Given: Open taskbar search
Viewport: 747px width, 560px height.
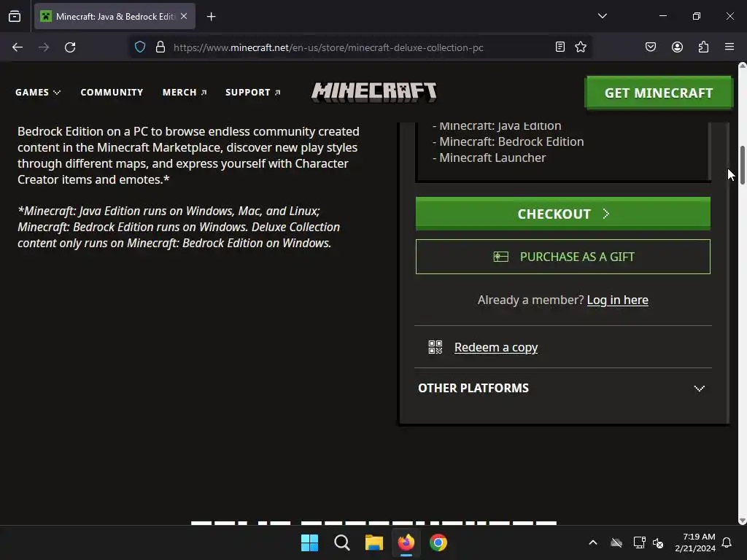Looking at the screenshot, I should (x=341, y=542).
